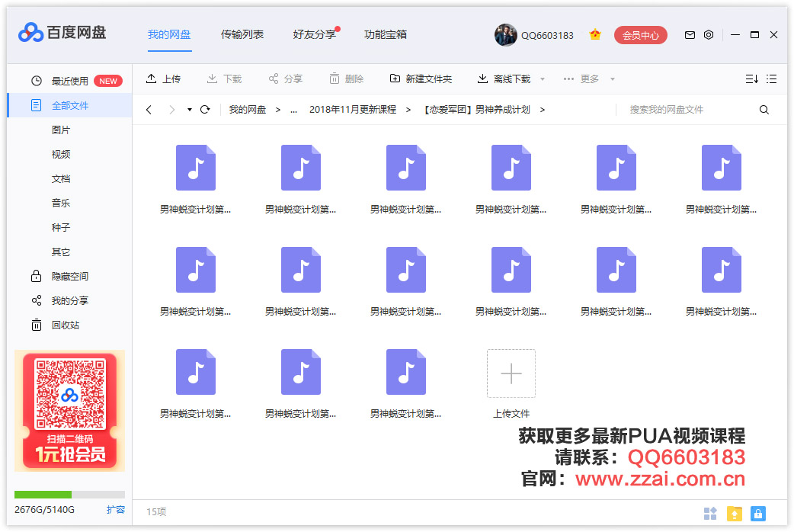Go back with the left arrow
794x532 pixels.
pyautogui.click(x=149, y=110)
